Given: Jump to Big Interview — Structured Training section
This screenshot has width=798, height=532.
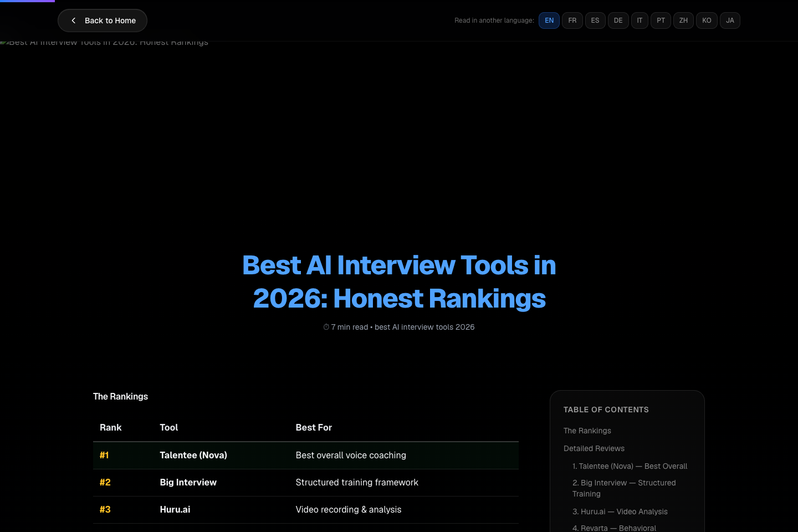Looking at the screenshot, I should pos(624,488).
